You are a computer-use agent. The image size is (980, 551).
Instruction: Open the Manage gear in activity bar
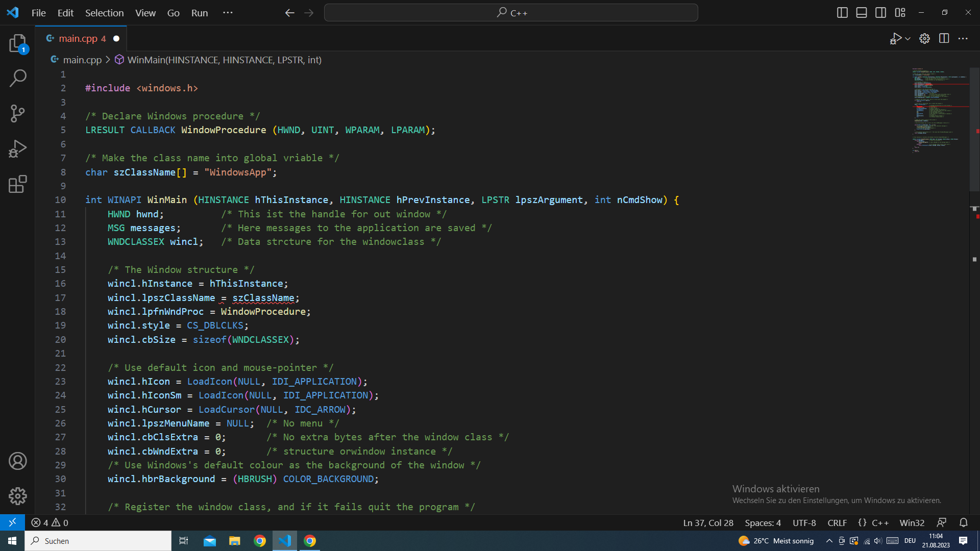(x=18, y=496)
